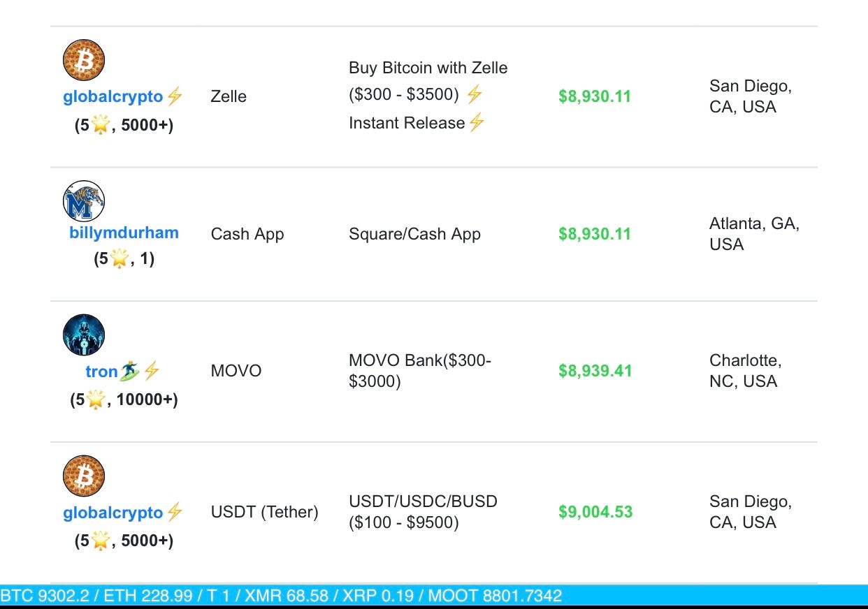The height and width of the screenshot is (609, 868).
Task: Click the (5, 10000+) rating under tron
Action: coord(124,400)
